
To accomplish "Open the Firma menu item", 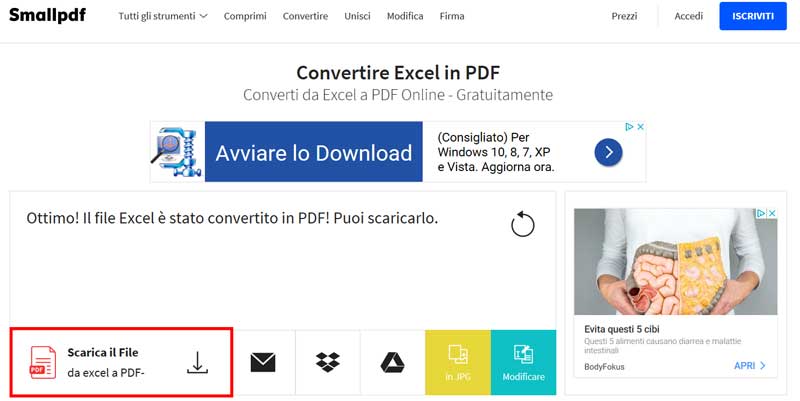I will [x=452, y=16].
